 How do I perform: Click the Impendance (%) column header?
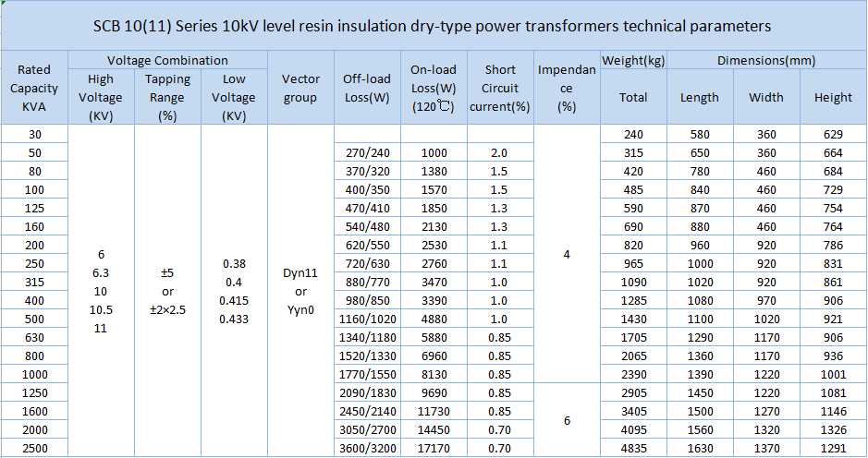[x=567, y=89]
